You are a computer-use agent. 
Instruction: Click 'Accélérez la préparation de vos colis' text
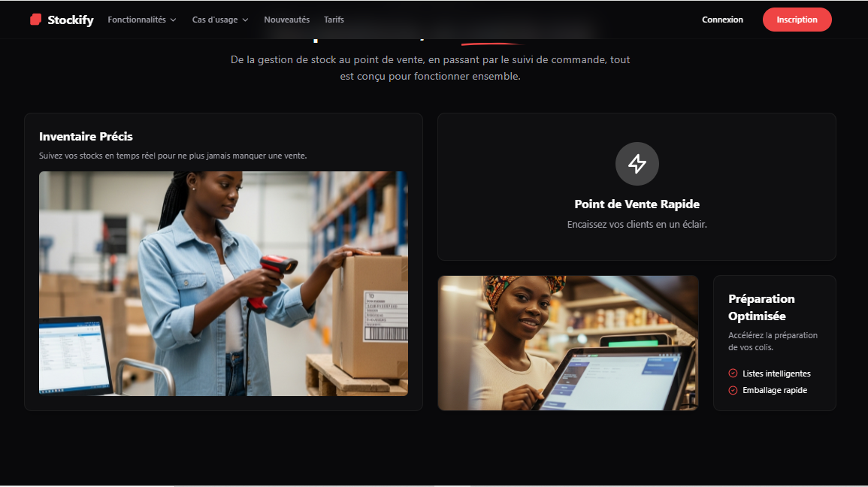pos(773,341)
